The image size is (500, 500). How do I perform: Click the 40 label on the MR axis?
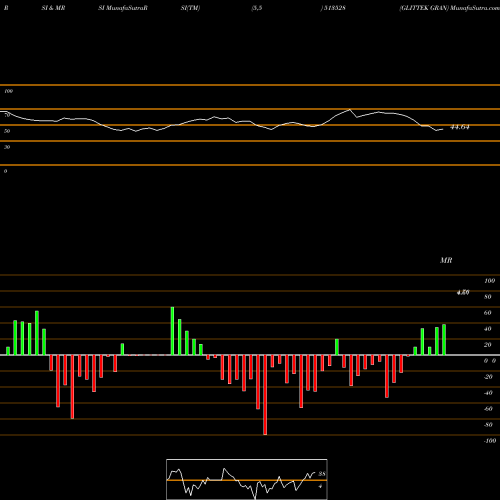(x=488, y=329)
